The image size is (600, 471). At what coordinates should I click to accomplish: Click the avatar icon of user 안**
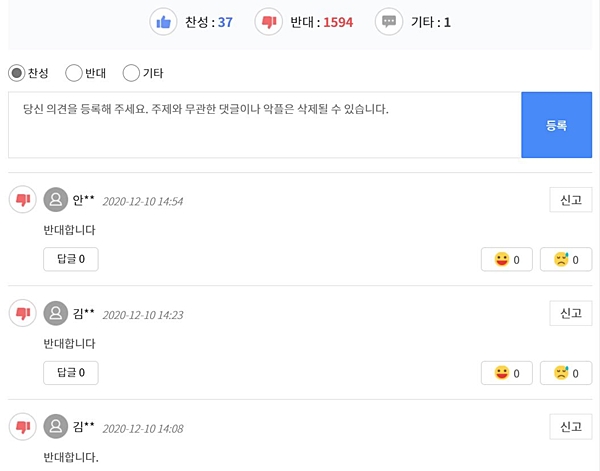pos(56,200)
